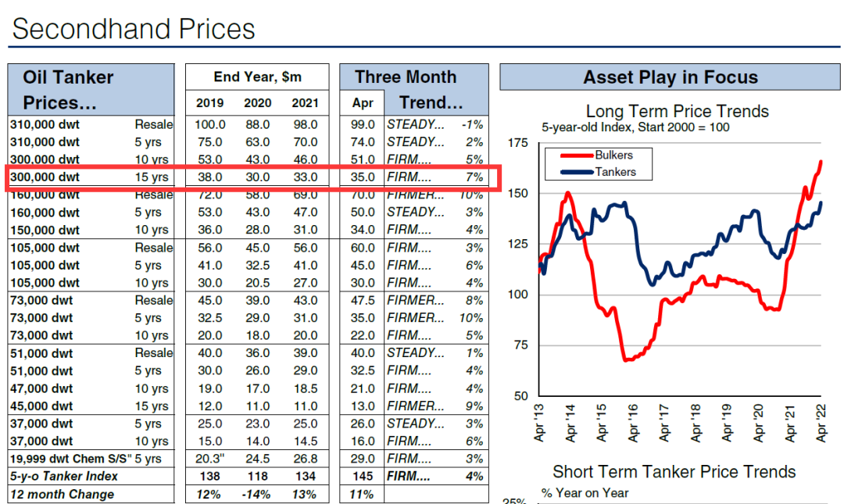The image size is (844, 504).
Task: Click the 175 y-axis label on chart
Action: pyautogui.click(x=518, y=144)
